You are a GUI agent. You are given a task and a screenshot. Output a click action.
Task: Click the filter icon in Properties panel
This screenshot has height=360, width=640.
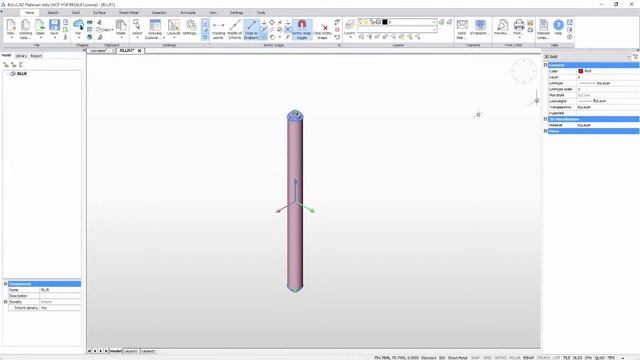click(x=636, y=57)
